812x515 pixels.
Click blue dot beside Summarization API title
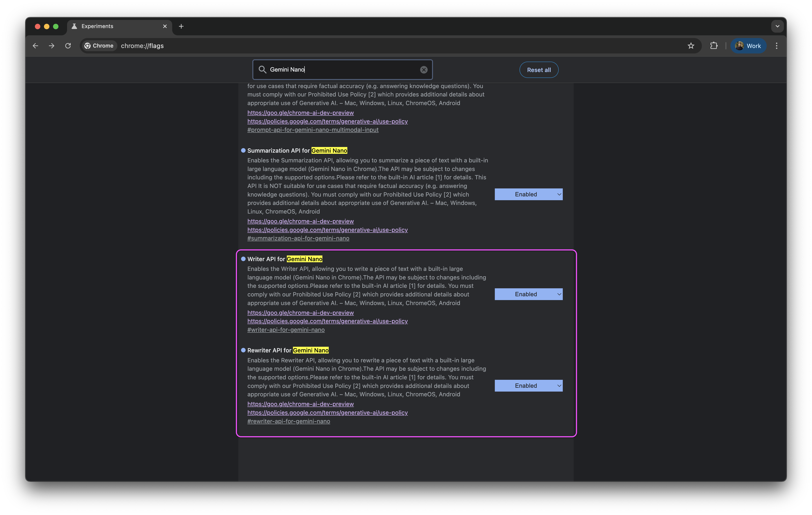pos(243,151)
